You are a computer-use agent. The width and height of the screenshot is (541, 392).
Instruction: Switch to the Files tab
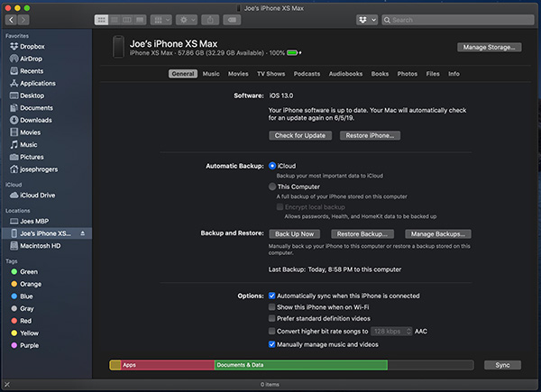tap(433, 74)
